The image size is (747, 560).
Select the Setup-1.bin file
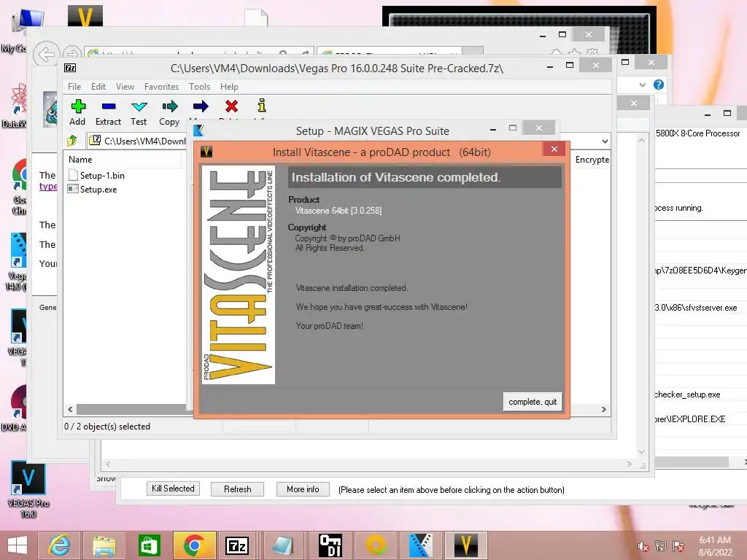pos(97,175)
